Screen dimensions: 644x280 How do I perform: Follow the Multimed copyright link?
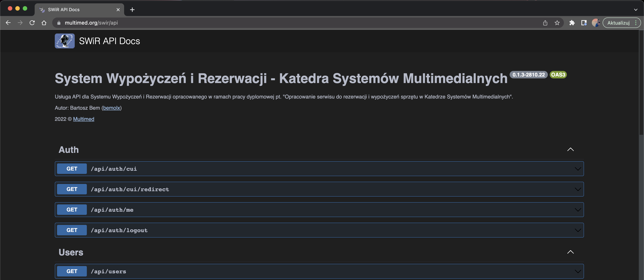point(83,119)
